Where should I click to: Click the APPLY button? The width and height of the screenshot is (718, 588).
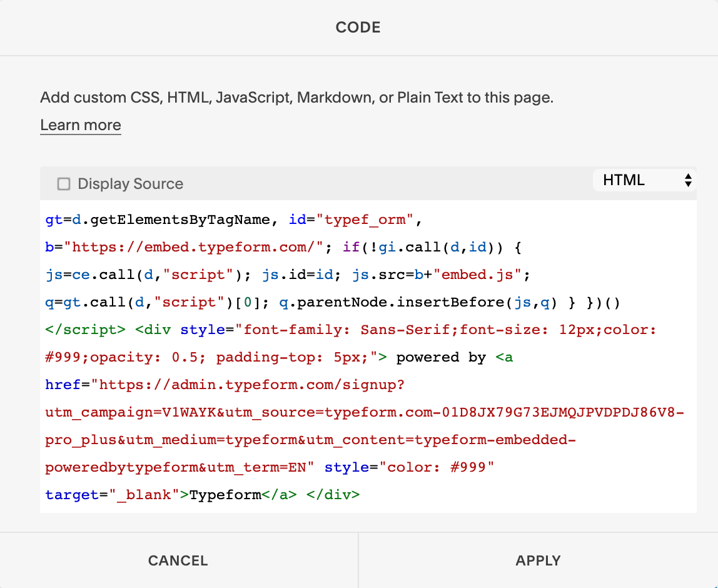coord(538,560)
